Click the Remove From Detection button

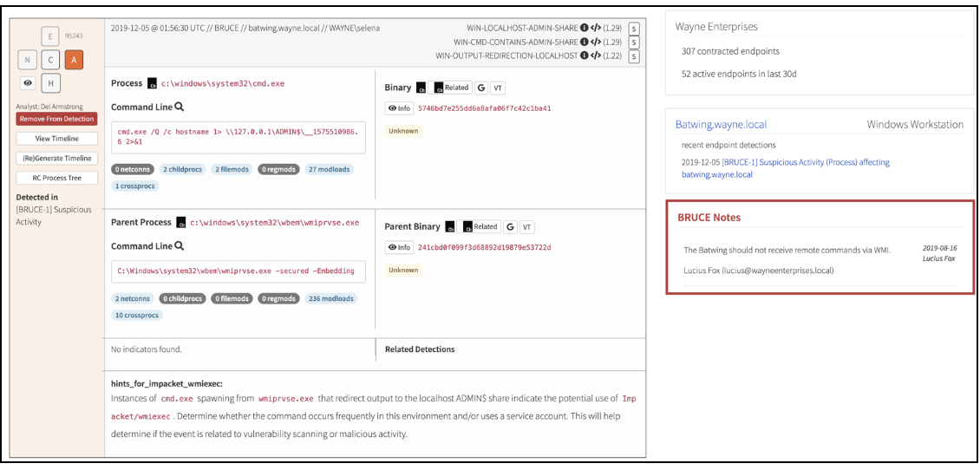tap(56, 119)
